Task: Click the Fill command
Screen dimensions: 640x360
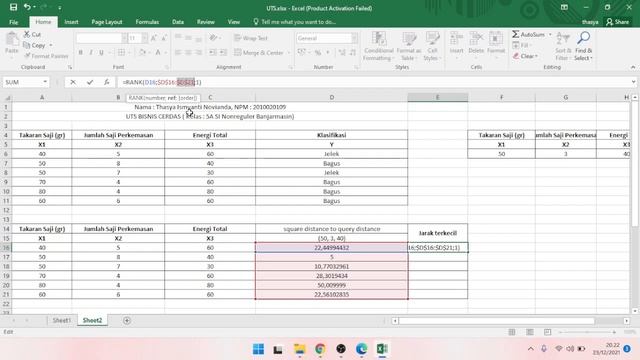Action: click(521, 45)
